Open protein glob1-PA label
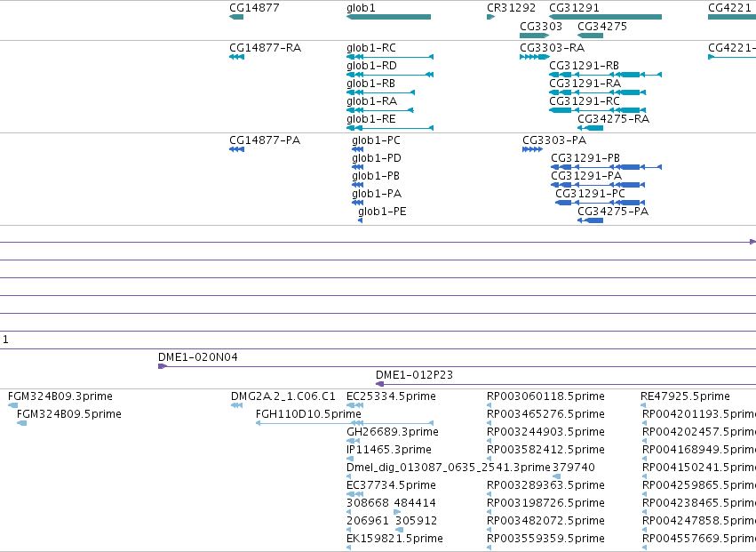 (x=377, y=194)
